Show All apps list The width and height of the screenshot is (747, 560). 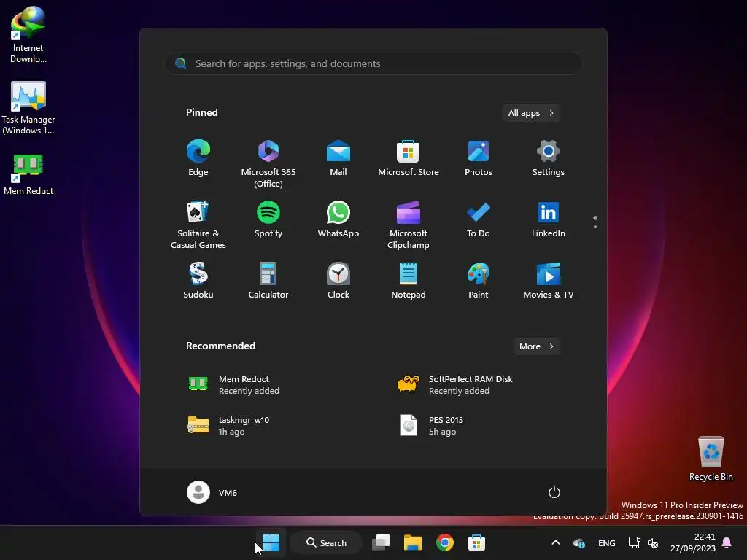531,113
